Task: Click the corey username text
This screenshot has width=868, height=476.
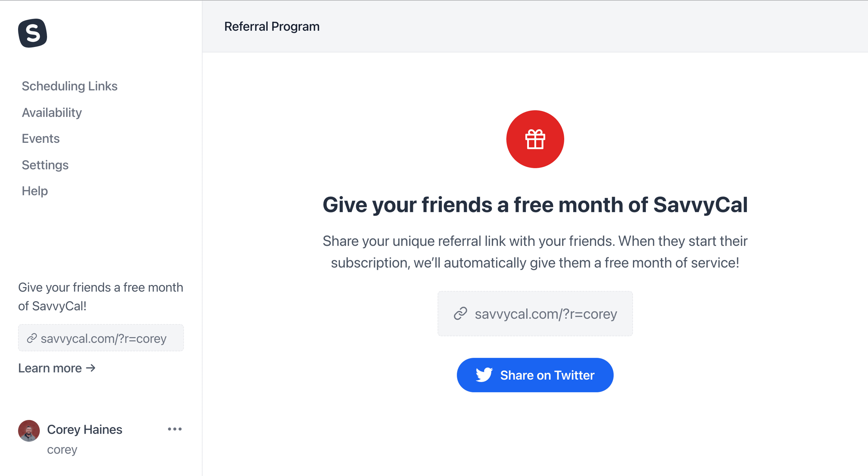Action: click(x=62, y=449)
